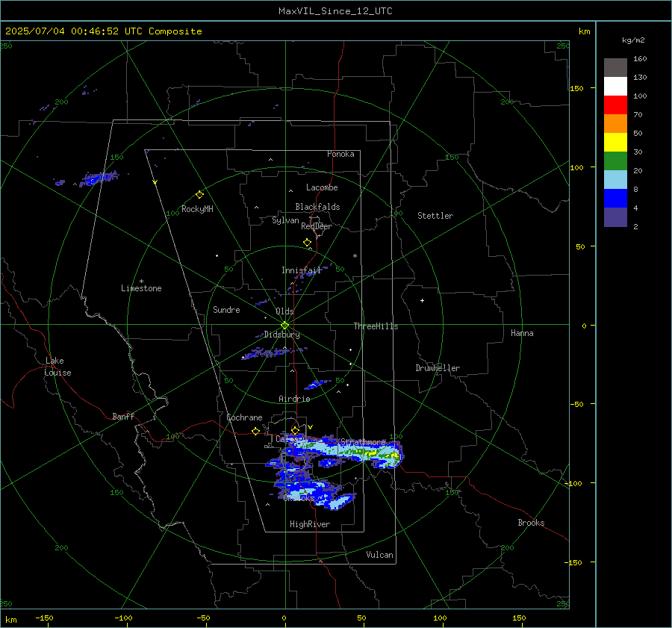The width and height of the screenshot is (672, 628).
Task: Click the -150 km bottom axis tick label
Action: tap(44, 618)
